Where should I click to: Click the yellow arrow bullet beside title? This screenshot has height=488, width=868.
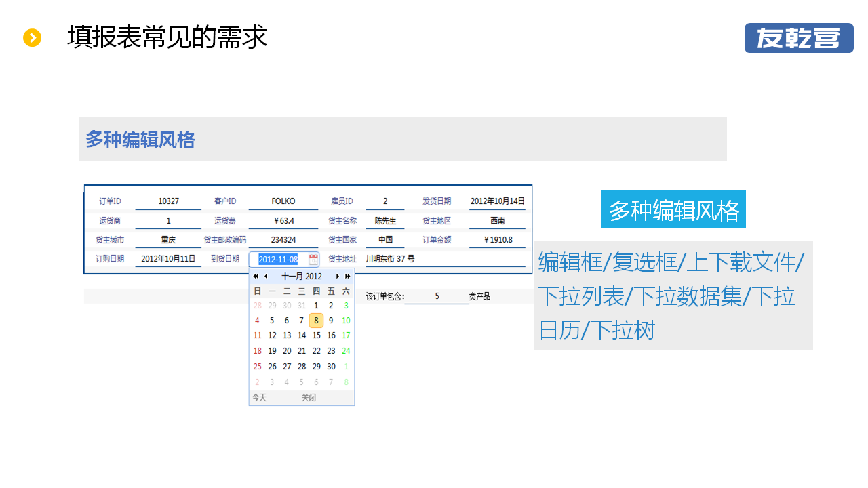pyautogui.click(x=32, y=38)
